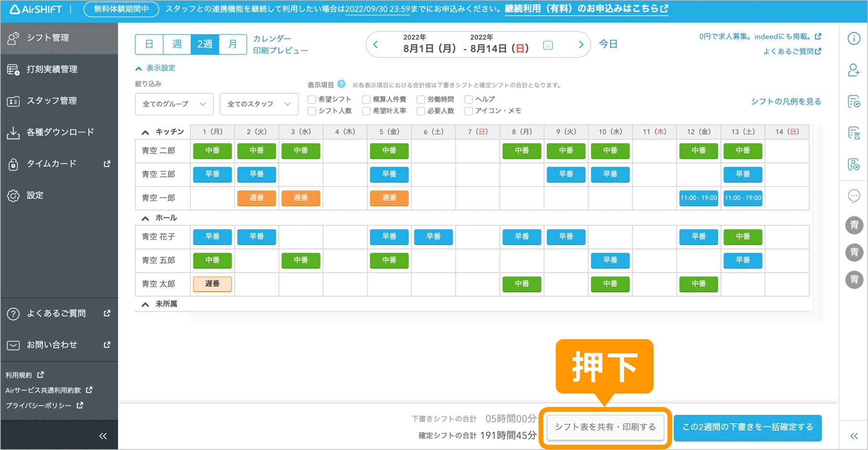The image size is (868, 450).
Task: Open 各種ダウンロード from the sidebar
Action: tap(57, 132)
